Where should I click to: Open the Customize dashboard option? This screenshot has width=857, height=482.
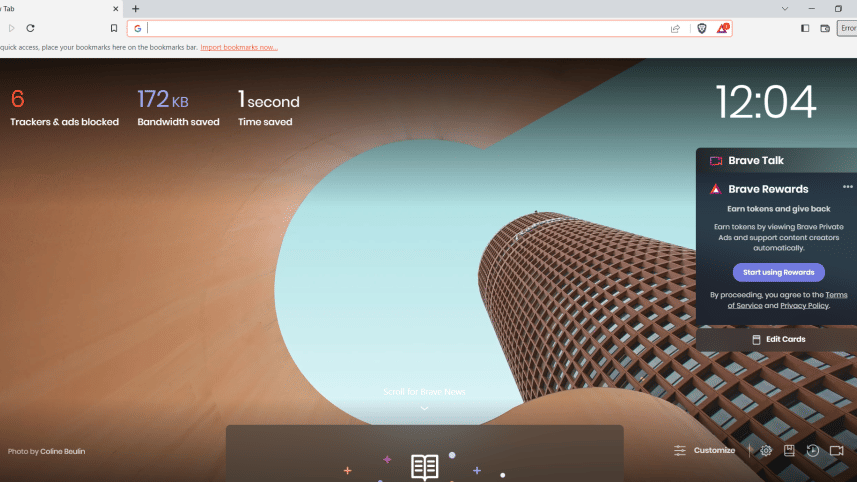705,451
